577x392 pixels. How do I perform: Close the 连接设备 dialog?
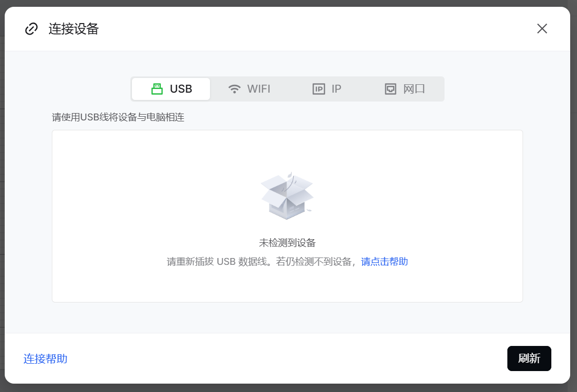pyautogui.click(x=542, y=29)
